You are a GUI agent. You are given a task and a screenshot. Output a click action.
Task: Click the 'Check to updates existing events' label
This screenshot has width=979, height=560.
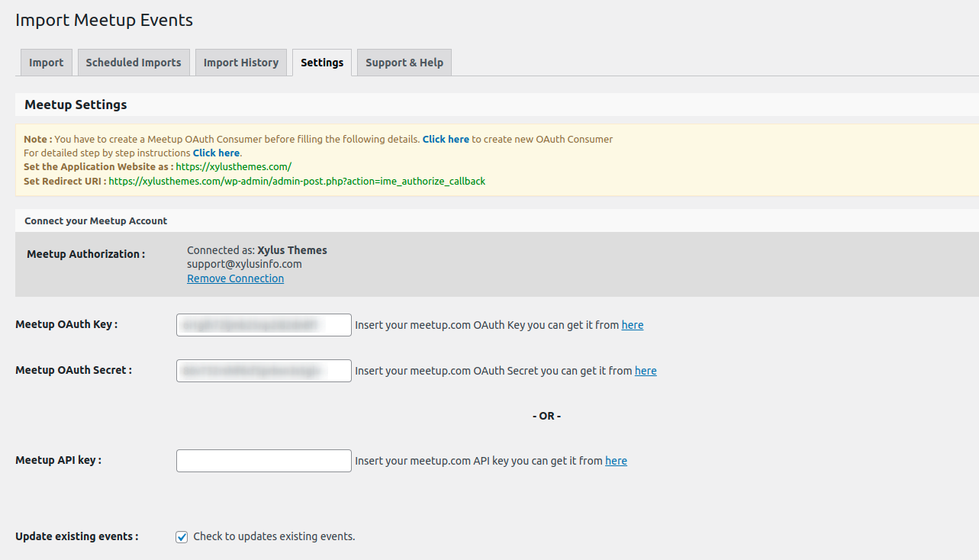(x=274, y=536)
